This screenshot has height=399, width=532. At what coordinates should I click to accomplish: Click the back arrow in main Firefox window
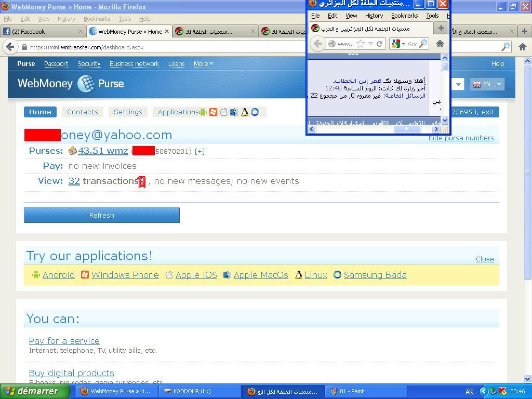click(10, 47)
